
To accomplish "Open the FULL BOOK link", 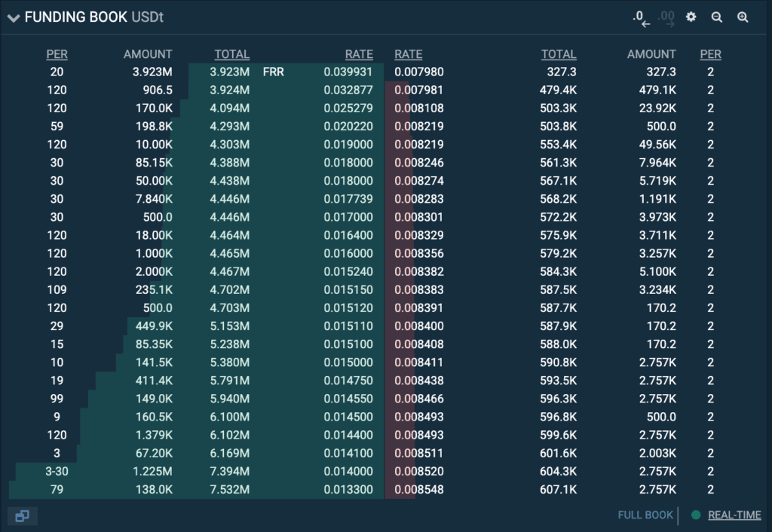I will tap(645, 515).
